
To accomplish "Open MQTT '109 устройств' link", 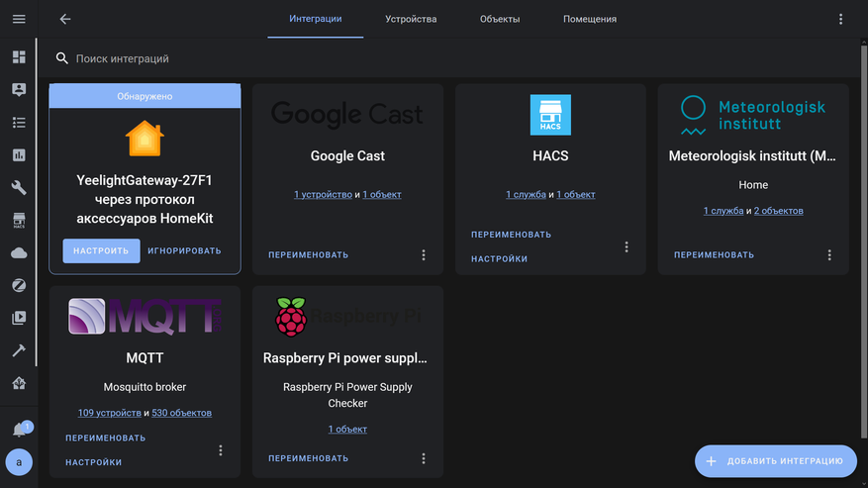I will tap(110, 413).
